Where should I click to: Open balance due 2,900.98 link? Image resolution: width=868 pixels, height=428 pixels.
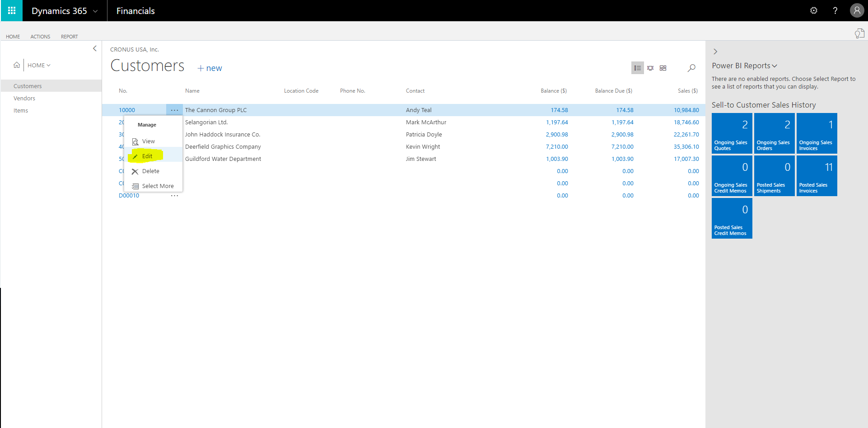click(x=622, y=134)
